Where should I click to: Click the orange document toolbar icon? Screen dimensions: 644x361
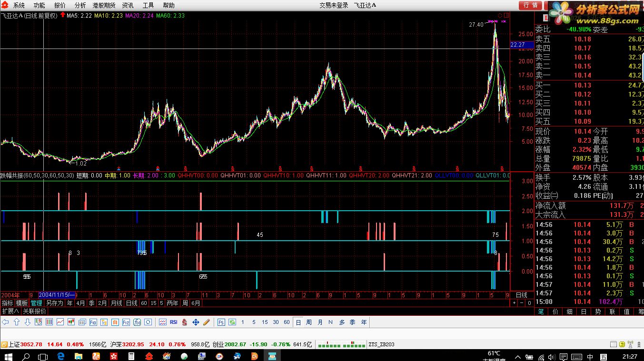(115, 322)
